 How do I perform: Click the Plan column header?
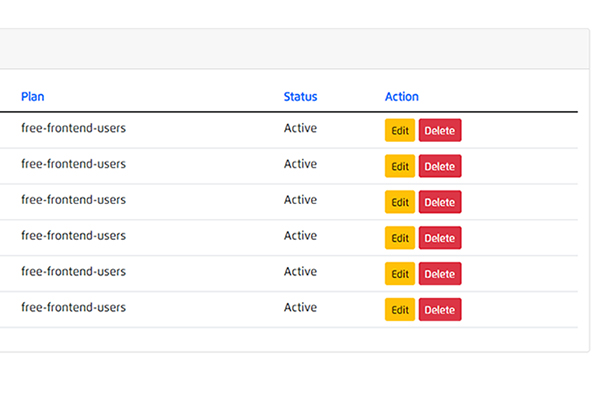click(x=33, y=96)
